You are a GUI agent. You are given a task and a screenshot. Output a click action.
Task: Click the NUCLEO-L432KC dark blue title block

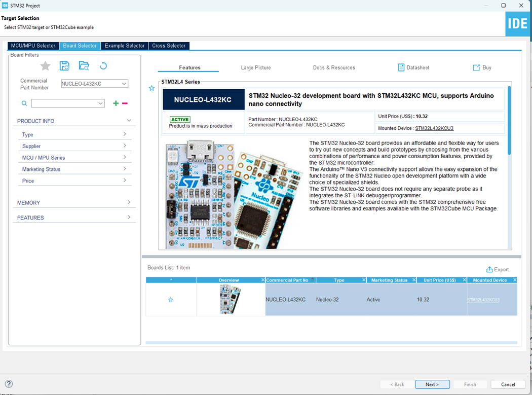204,99
